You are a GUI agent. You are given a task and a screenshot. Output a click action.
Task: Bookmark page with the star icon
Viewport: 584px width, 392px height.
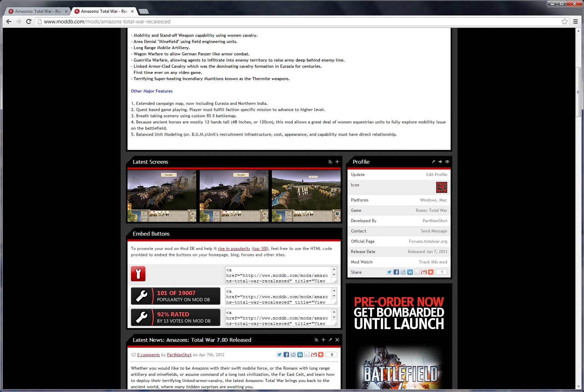pyautogui.click(x=564, y=21)
